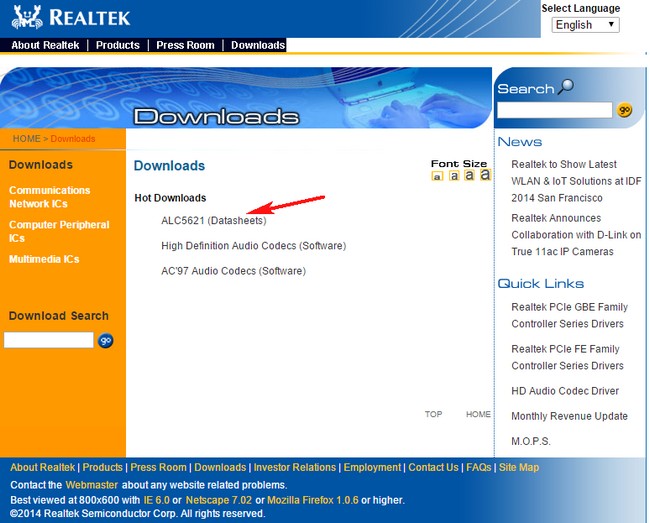Select the third font size icon

469,176
